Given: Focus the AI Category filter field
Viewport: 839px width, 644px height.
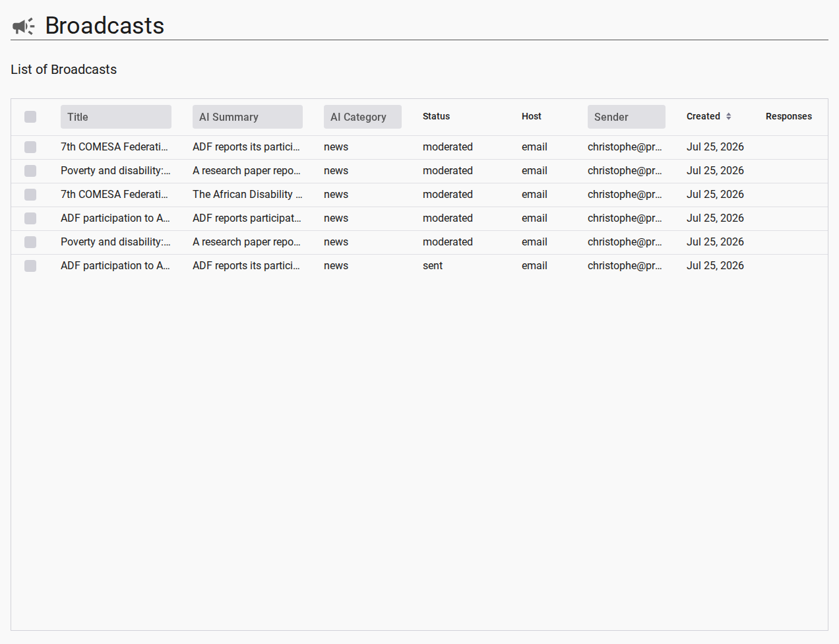Looking at the screenshot, I should pyautogui.click(x=363, y=117).
